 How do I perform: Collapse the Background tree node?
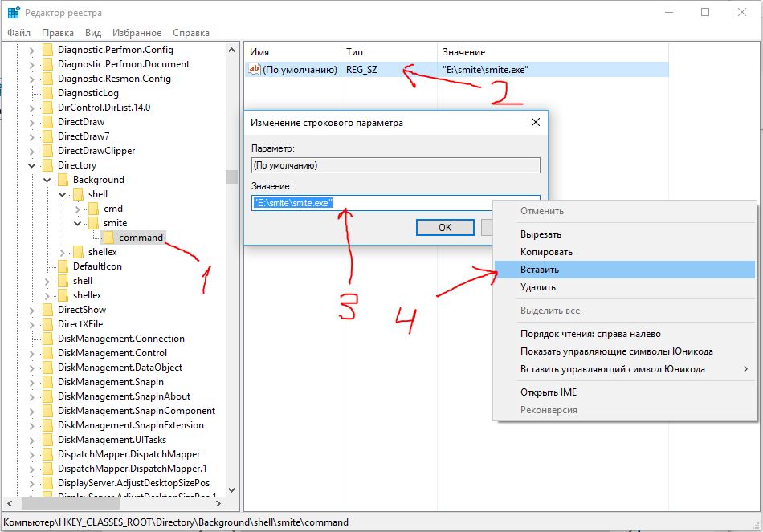pos(47,180)
